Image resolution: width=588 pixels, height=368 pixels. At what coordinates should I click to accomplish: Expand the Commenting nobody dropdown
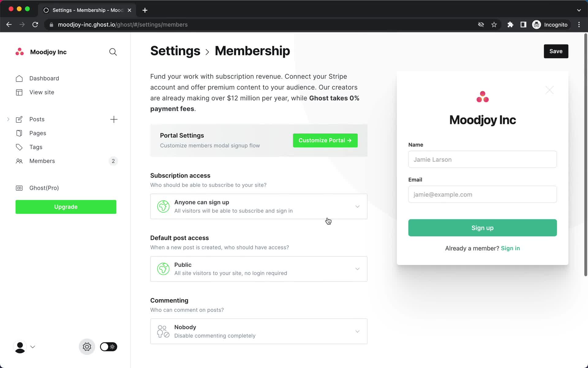pos(357,331)
